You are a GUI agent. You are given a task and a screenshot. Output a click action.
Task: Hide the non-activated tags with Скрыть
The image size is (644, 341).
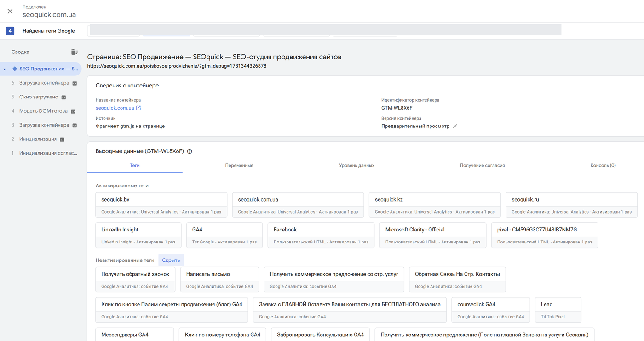(x=171, y=260)
